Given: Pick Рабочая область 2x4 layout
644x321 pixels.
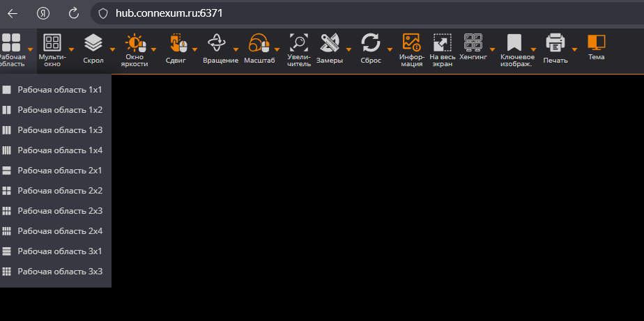Looking at the screenshot, I should (56, 230).
